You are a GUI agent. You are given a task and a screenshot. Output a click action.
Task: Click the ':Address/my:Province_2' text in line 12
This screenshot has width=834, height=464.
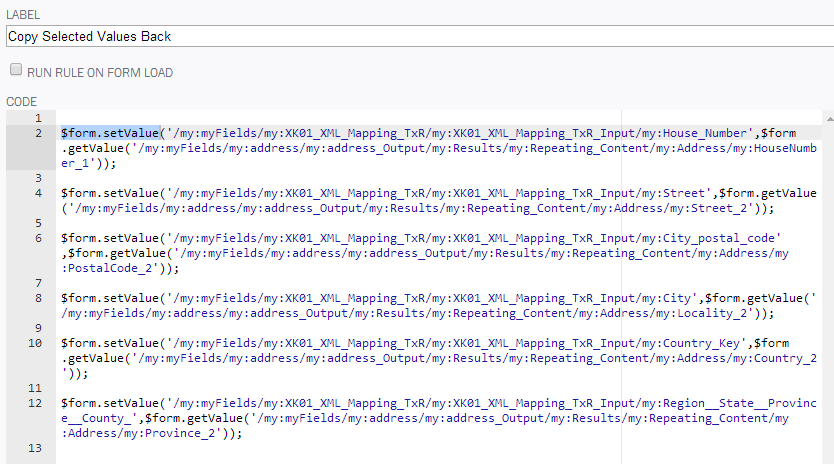[138, 433]
